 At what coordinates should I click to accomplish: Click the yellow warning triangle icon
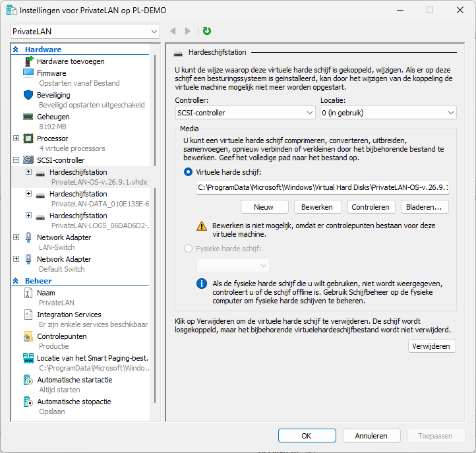tap(202, 226)
